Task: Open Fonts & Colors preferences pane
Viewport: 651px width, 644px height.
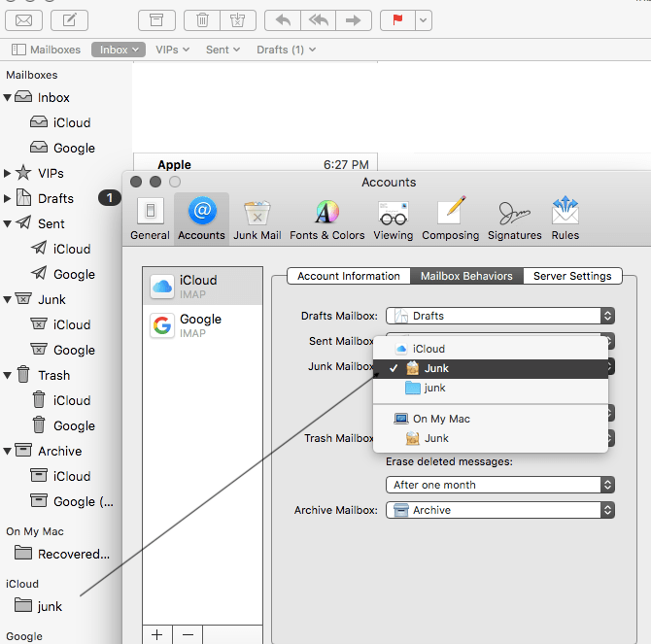Action: 327,219
